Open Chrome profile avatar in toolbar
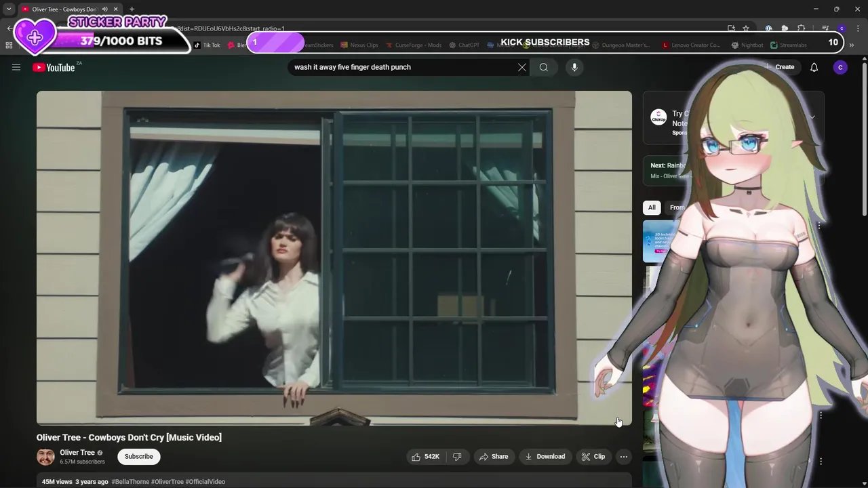 point(842,28)
